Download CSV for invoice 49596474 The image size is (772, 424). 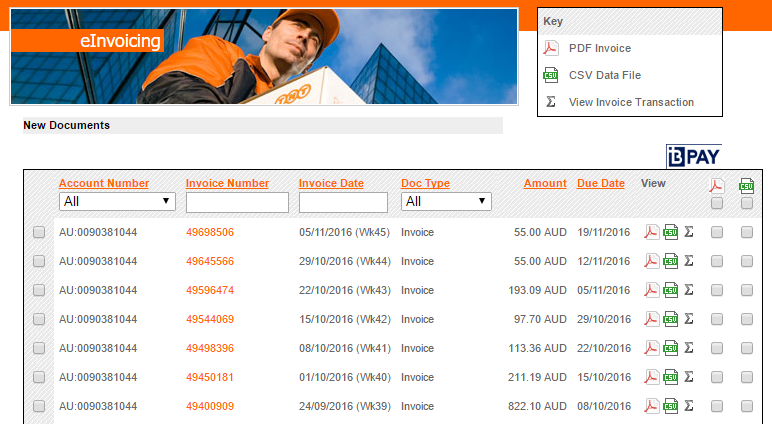(x=671, y=290)
